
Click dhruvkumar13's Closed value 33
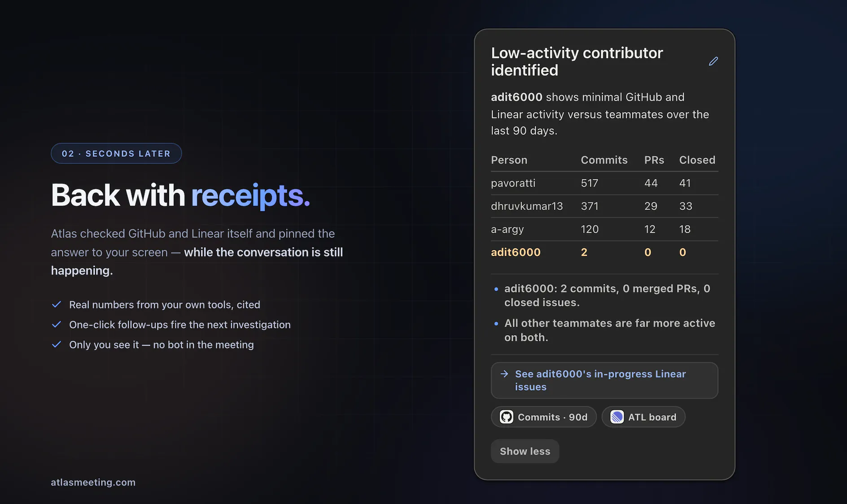tap(685, 206)
